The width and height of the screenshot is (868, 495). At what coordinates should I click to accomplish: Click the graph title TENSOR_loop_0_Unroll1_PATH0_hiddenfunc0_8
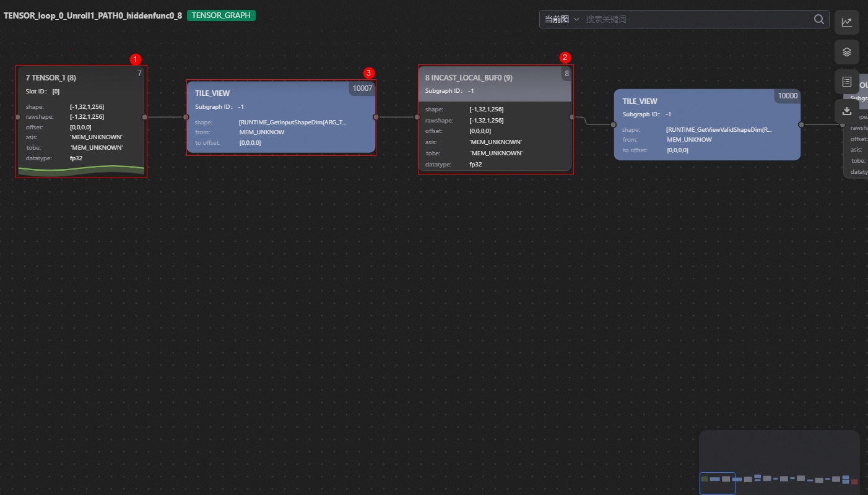point(93,15)
